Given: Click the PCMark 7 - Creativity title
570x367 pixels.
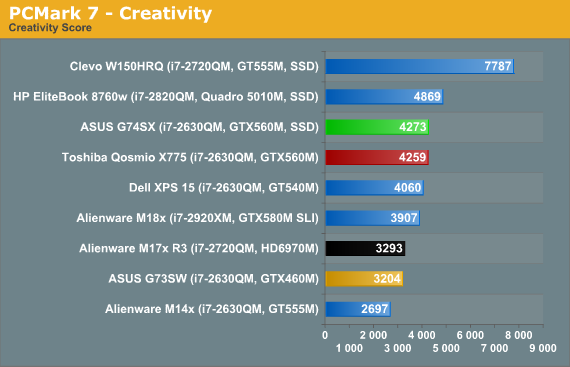Looking at the screenshot, I should (110, 13).
